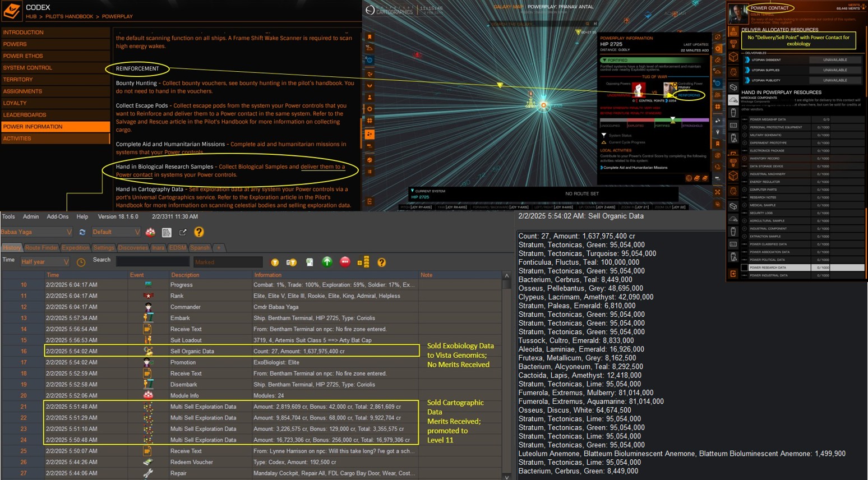The image size is (868, 480).
Task: Click the HUB breadcrumb in the Codex header
Action: click(31, 16)
